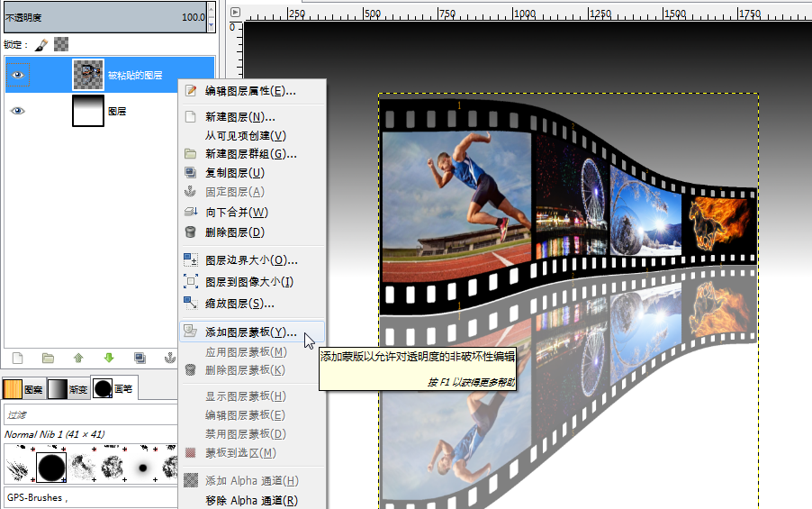Hide the 被粘贴的图层 layer via eye icon
Viewport: 812px width, 509px height.
(18, 75)
